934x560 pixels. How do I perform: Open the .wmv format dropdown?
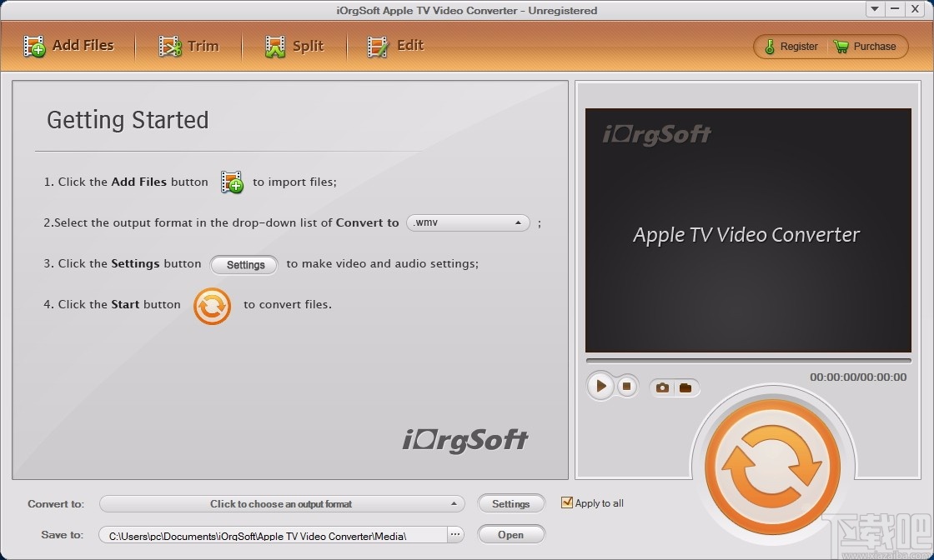click(467, 222)
